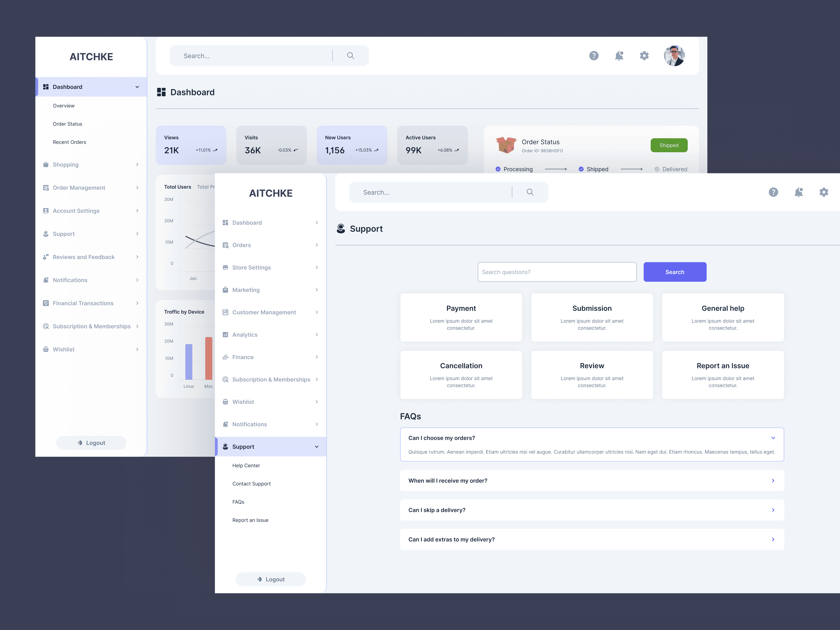The image size is (840, 630).
Task: Open notifications bell in Dashboard top bar
Action: (619, 56)
